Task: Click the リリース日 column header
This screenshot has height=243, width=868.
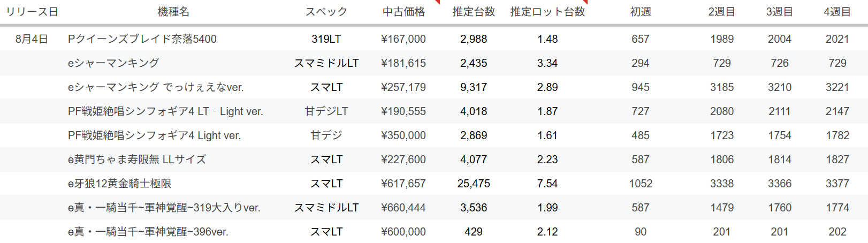Action: 32,12
